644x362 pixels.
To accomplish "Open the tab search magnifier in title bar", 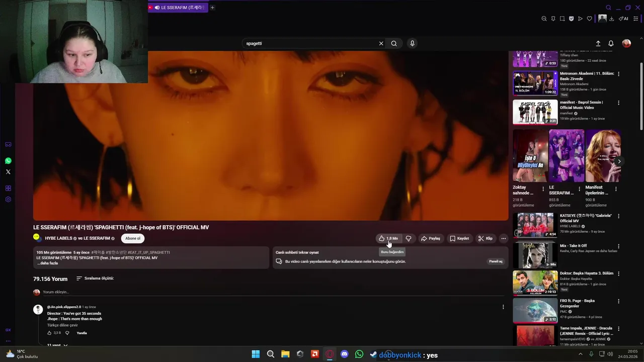I will click(x=608, y=8).
